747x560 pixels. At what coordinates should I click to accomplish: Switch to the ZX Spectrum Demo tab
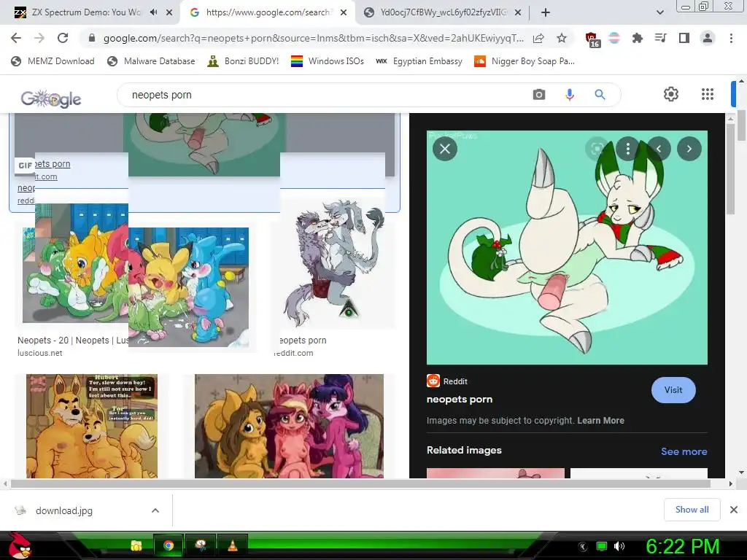(86, 12)
